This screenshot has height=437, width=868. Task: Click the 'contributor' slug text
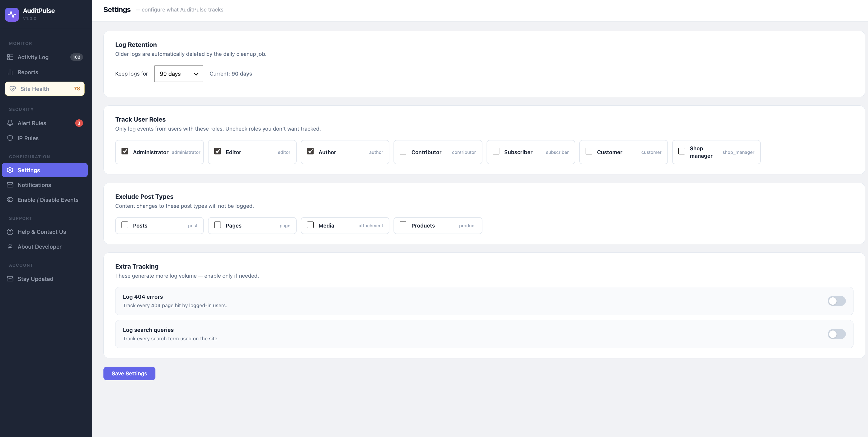464,152
